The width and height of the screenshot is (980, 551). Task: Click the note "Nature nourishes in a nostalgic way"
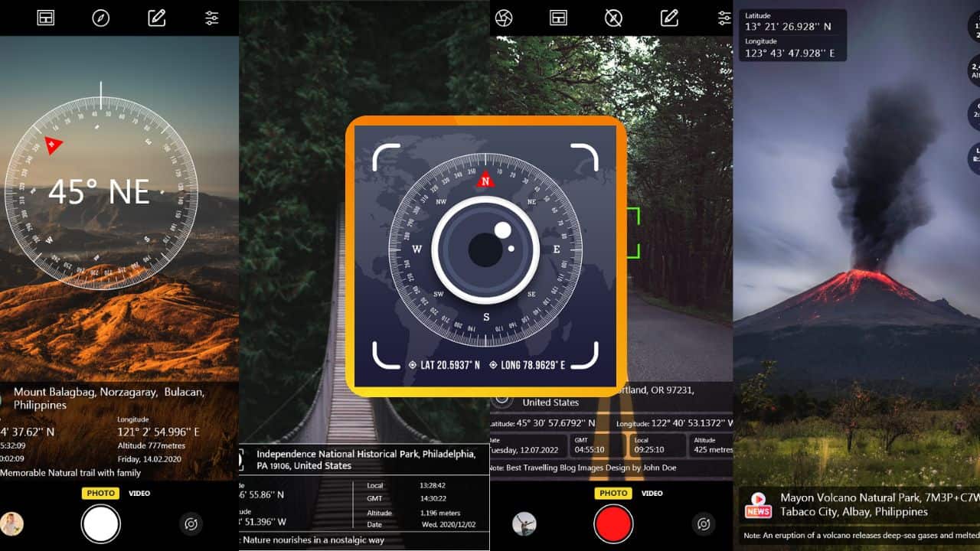(x=314, y=540)
